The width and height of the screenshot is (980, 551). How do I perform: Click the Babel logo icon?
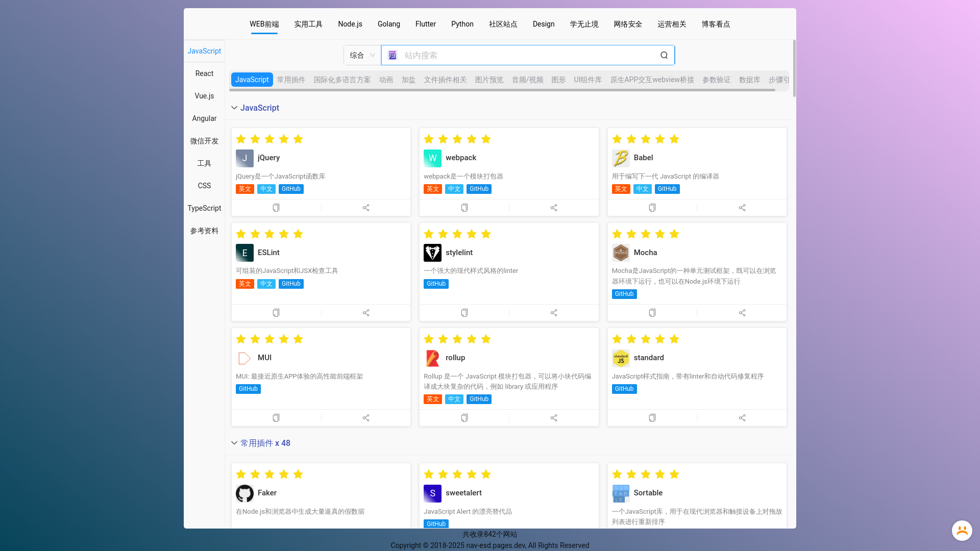(621, 158)
